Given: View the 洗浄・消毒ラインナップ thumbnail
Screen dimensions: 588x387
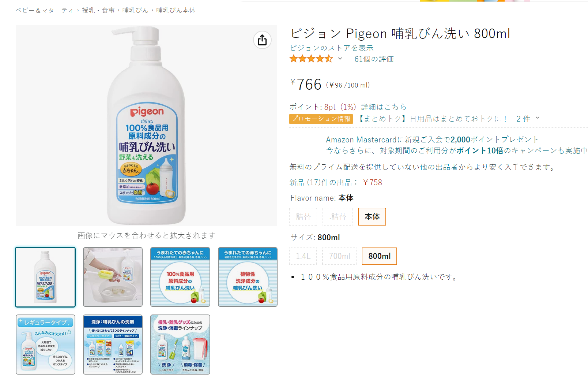Looking at the screenshot, I should (180, 345).
